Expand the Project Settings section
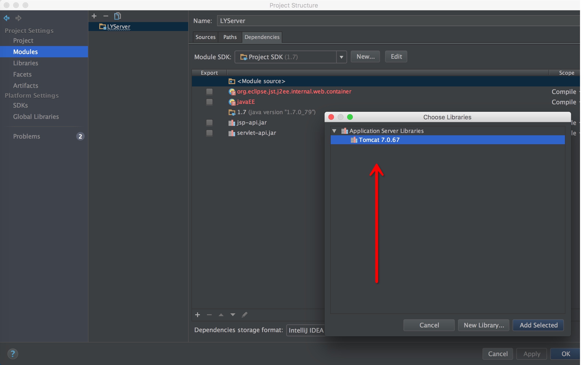 [x=28, y=30]
